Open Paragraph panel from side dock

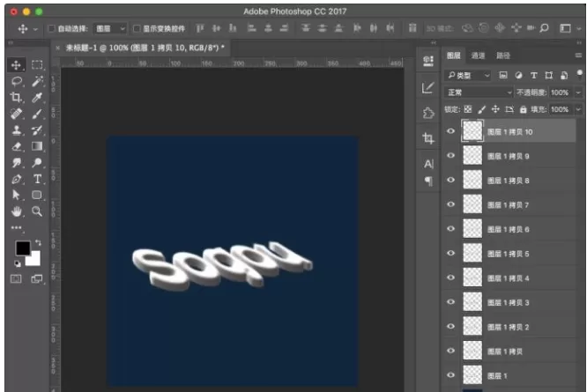tap(428, 181)
